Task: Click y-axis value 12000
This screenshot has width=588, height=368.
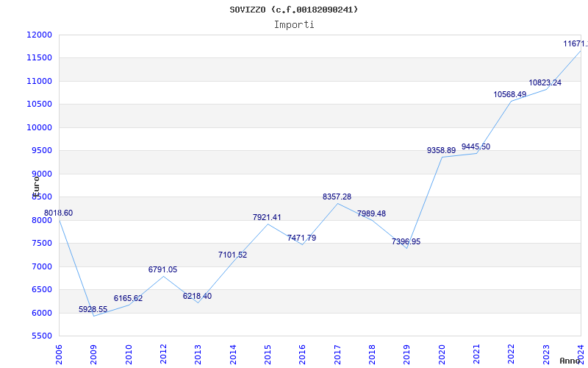Action: 39,35
